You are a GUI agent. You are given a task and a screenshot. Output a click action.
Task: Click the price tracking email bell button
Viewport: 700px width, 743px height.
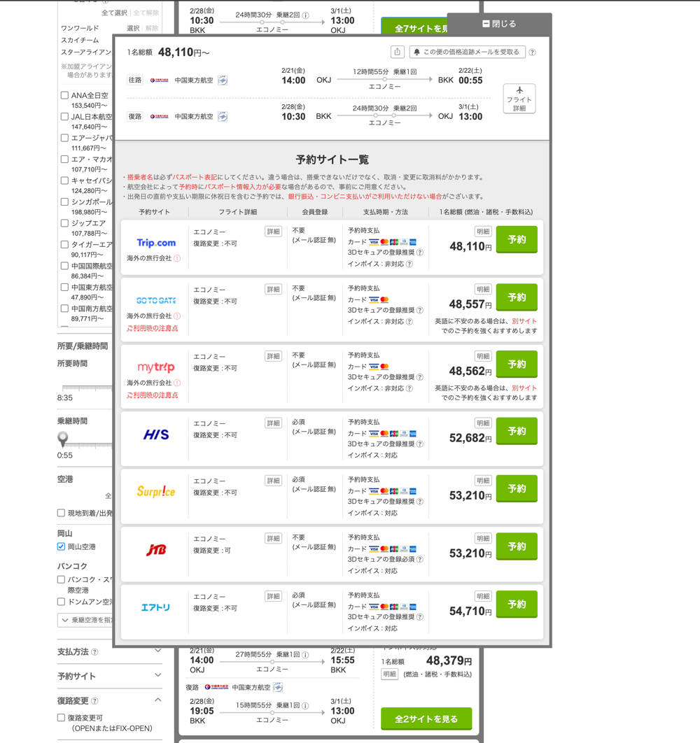467,52
